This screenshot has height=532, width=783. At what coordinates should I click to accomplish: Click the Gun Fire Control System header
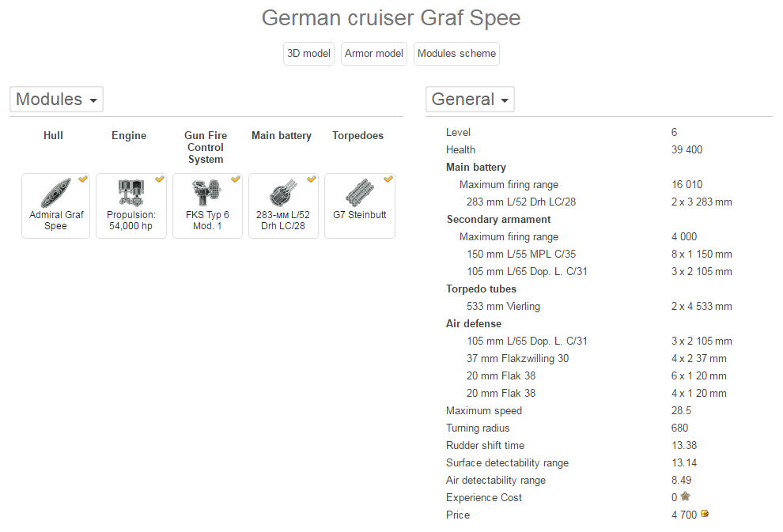tap(206, 147)
